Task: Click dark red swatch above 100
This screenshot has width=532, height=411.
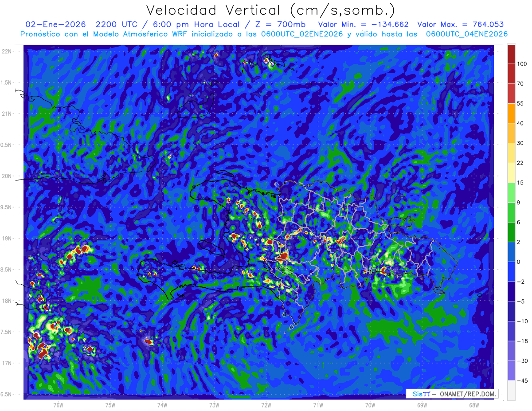Action: click(511, 54)
